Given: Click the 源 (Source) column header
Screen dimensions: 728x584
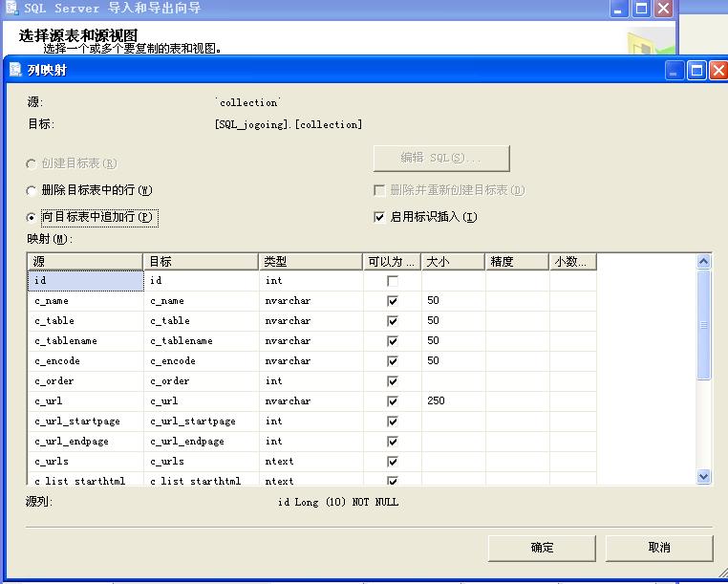Looking at the screenshot, I should [85, 261].
